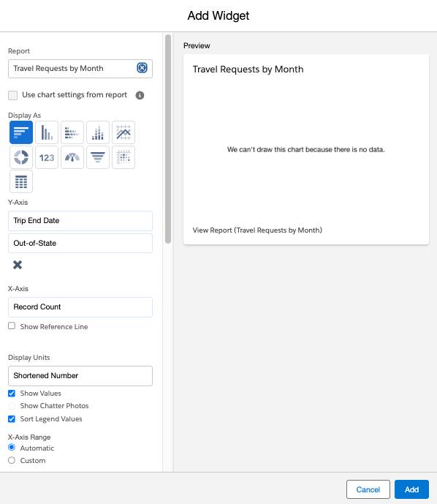The height and width of the screenshot is (504, 437).
Task: Select the gauge chart display type
Action: pos(72,157)
